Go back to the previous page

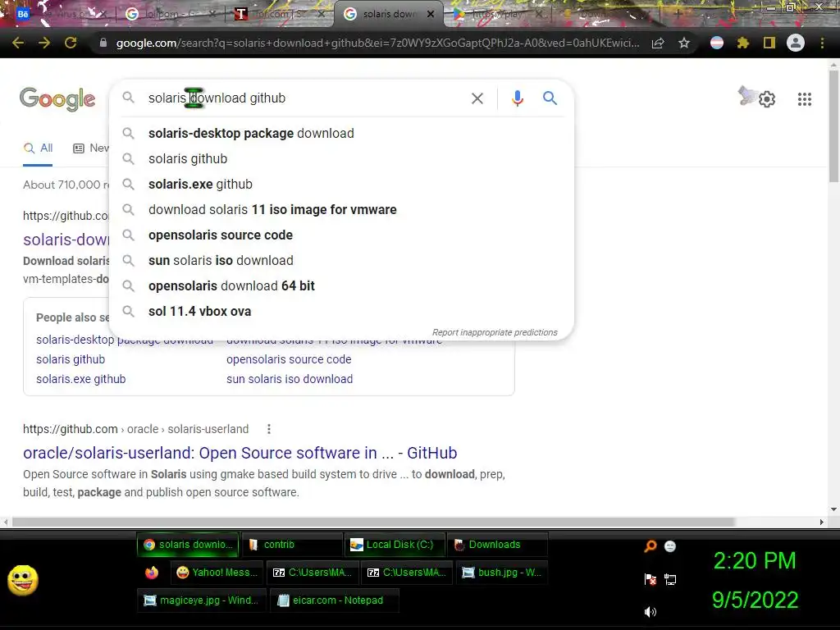click(x=18, y=43)
